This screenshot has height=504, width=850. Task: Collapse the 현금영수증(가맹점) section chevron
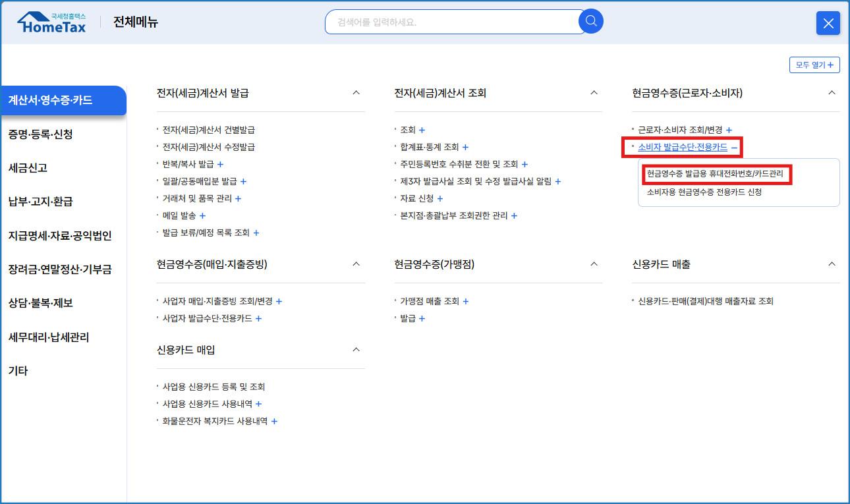coord(594,265)
